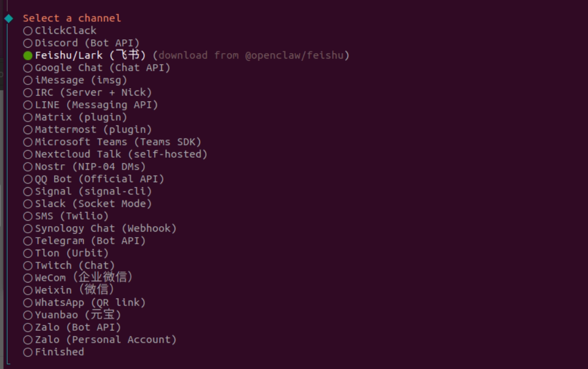Select Nextcloud Talk (self-hosted) channel
The height and width of the screenshot is (369, 588).
click(115, 154)
